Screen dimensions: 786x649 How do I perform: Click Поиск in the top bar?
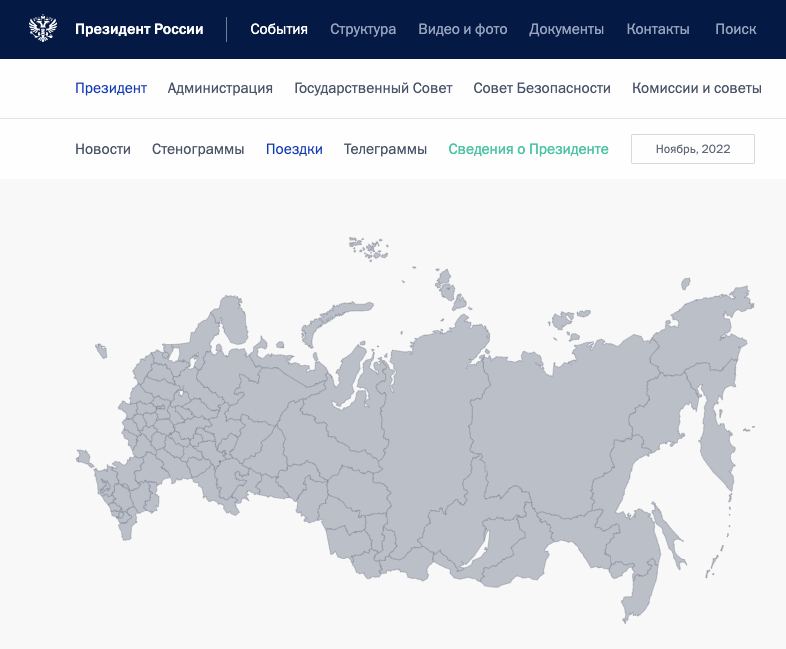(736, 29)
